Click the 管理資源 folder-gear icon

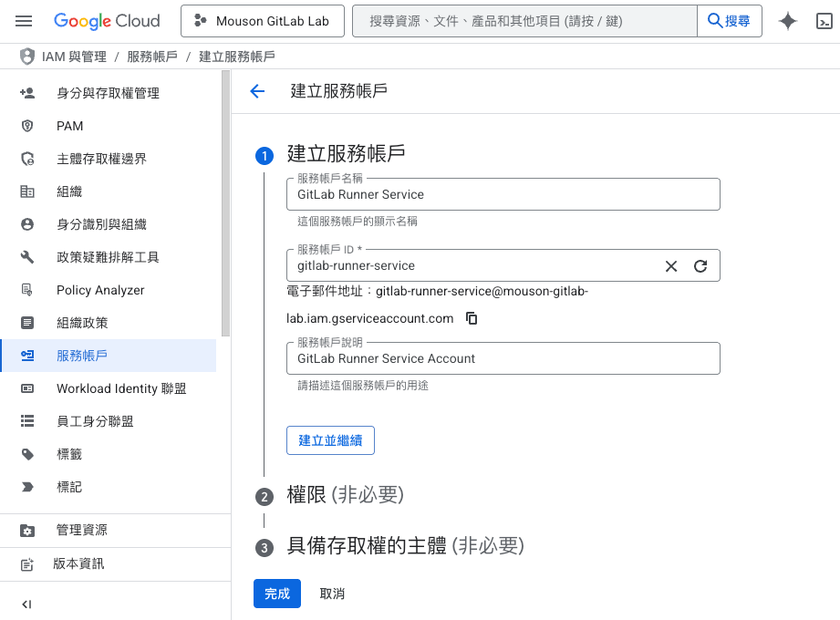27,531
